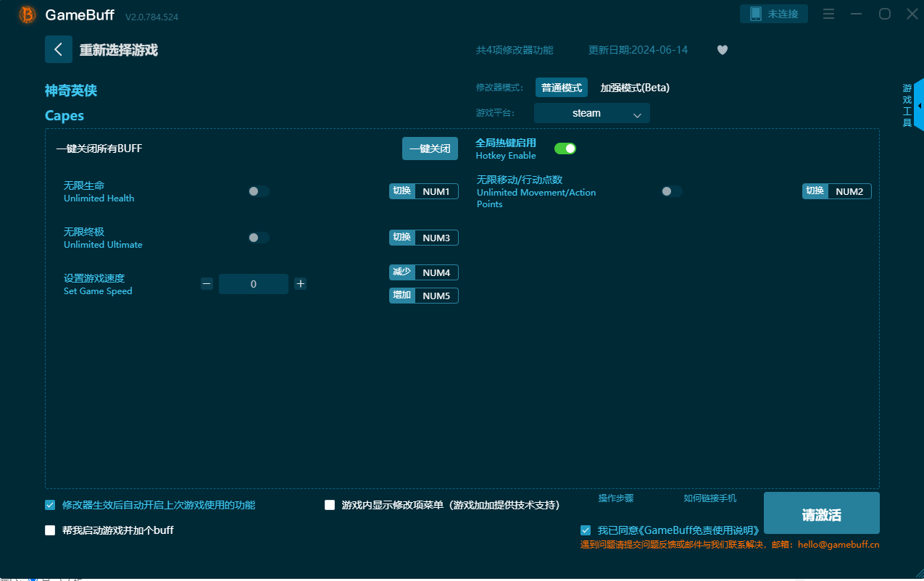The height and width of the screenshot is (581, 924).
Task: Switch to normal mode (普通模式) tab
Action: click(562, 88)
